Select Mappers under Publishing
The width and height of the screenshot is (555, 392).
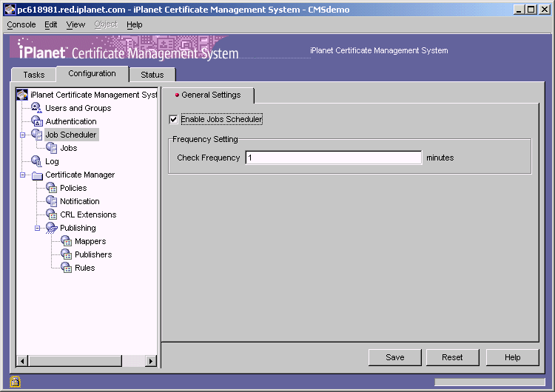90,242
